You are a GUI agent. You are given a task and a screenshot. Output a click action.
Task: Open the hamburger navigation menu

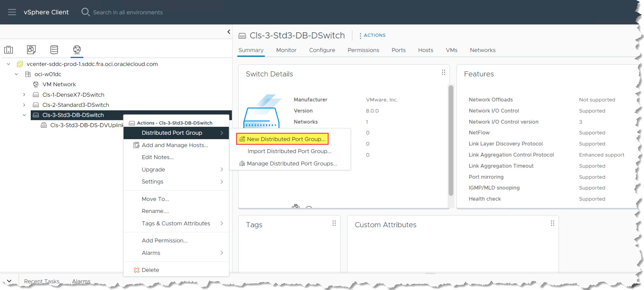[12, 12]
